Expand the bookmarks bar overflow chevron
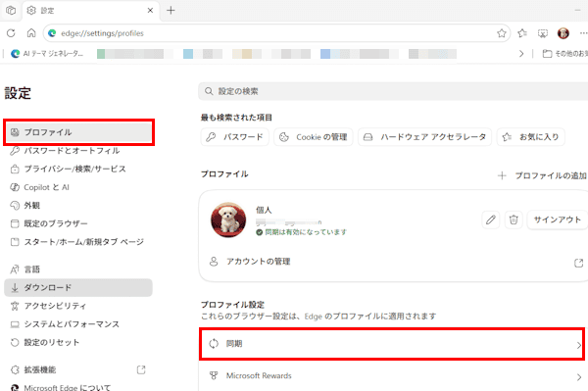Image resolution: width=588 pixels, height=391 pixels. (x=521, y=54)
